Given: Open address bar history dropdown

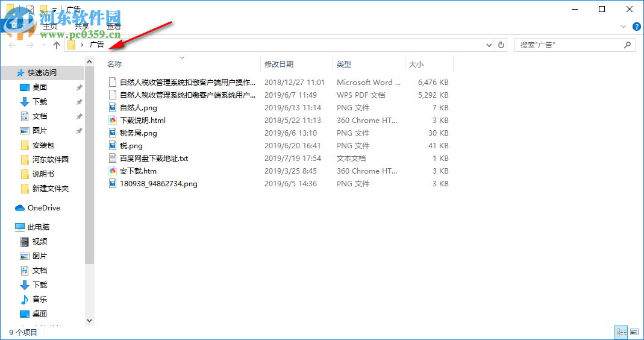Looking at the screenshot, I should [x=489, y=45].
